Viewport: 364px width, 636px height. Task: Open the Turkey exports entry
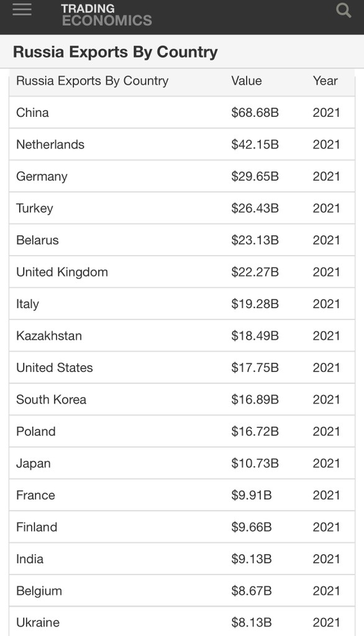[x=35, y=209]
